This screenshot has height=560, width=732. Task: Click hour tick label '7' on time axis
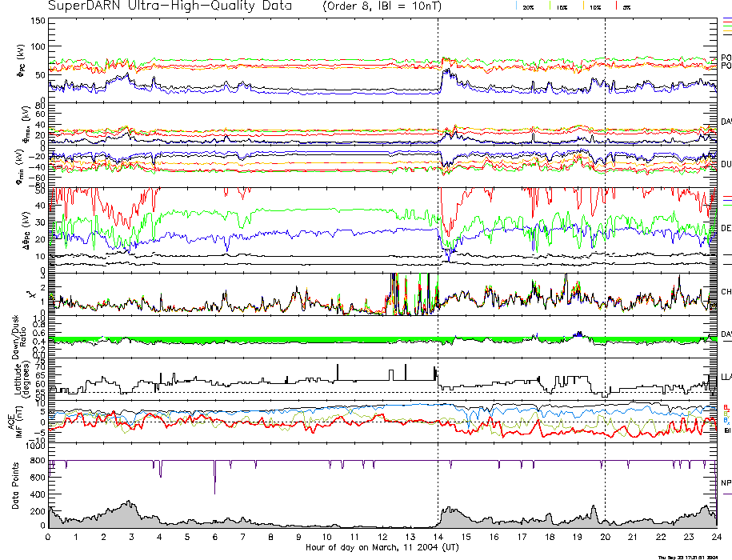click(243, 537)
